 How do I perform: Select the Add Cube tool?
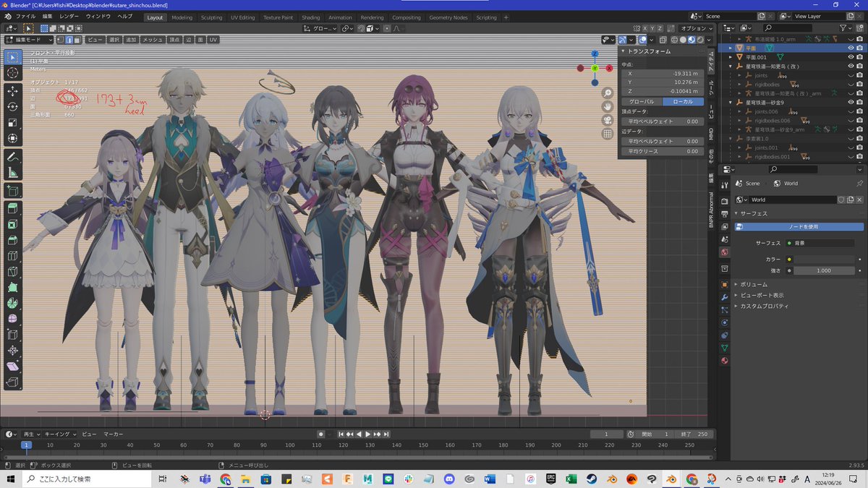point(13,191)
